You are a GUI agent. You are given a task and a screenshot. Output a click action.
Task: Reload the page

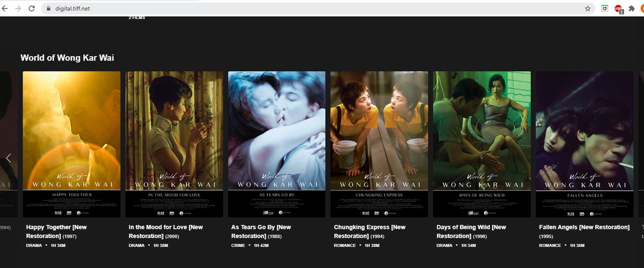point(32,9)
